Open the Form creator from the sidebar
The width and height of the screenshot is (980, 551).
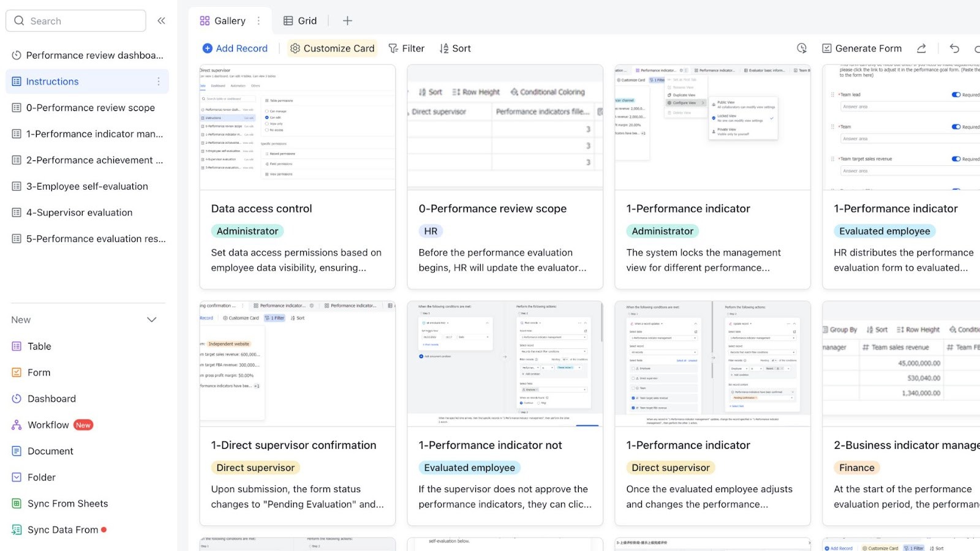click(x=39, y=372)
